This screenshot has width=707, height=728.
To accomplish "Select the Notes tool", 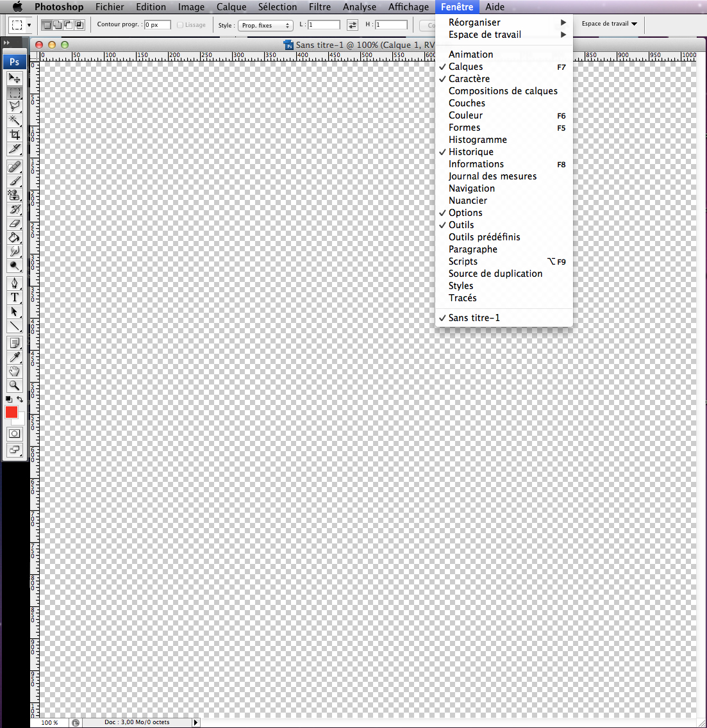I will tap(14, 343).
